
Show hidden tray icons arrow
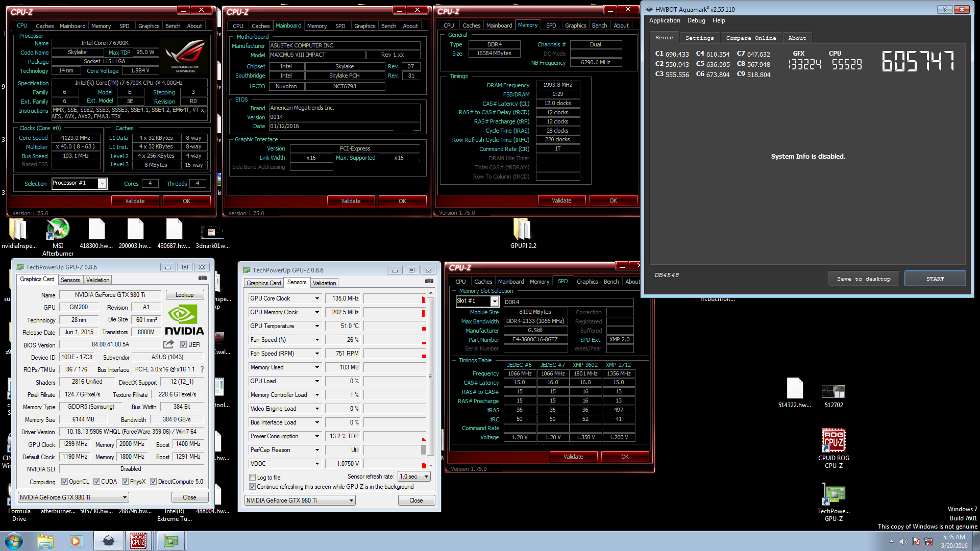(891, 541)
